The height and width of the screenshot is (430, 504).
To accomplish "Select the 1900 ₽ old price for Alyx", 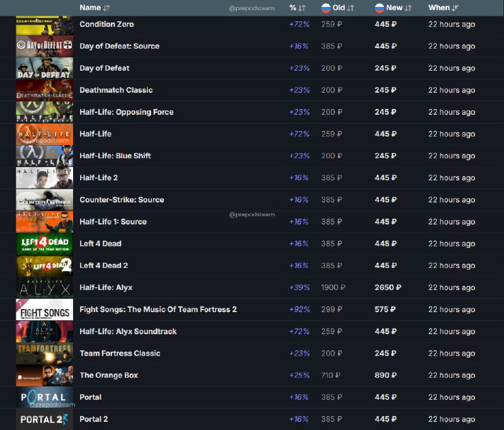I will [333, 288].
